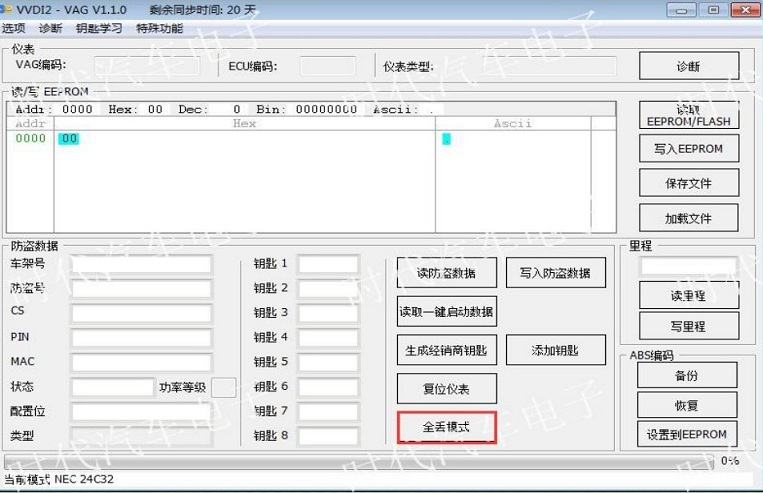Click into the PIN text field
This screenshot has width=763, height=493.
(x=141, y=337)
